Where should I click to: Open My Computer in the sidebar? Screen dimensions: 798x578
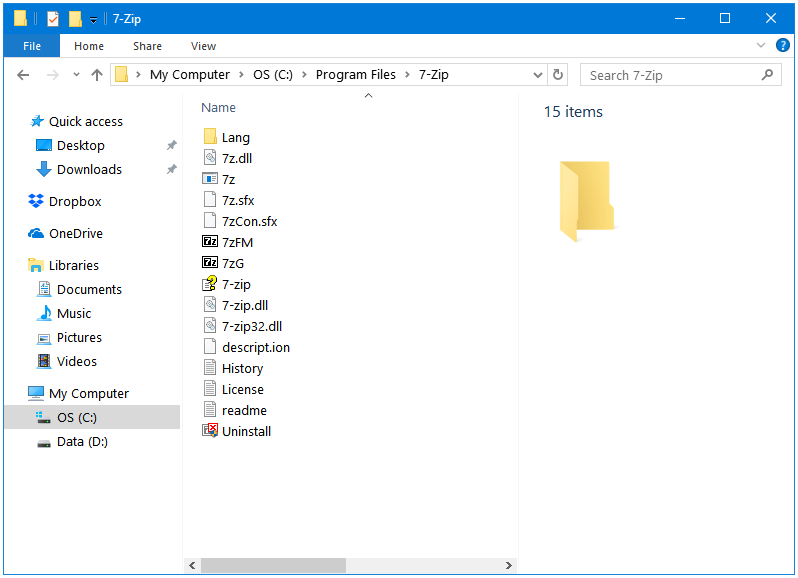click(x=78, y=393)
